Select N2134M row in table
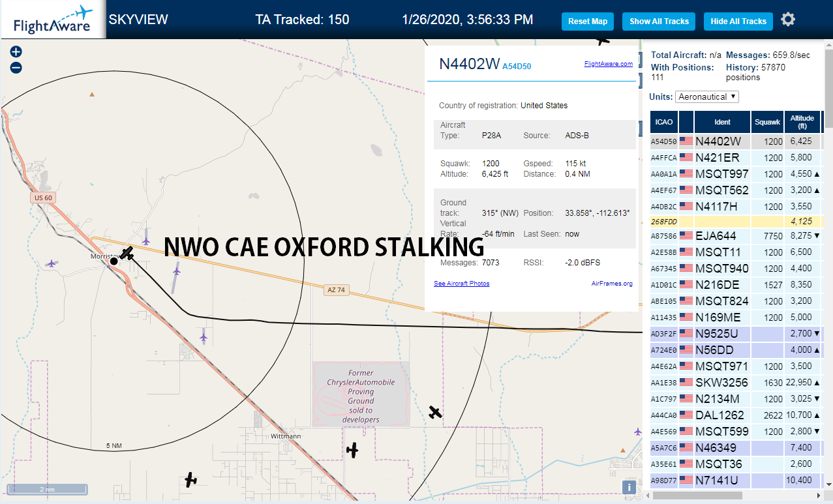This screenshot has height=504, width=833. click(x=736, y=398)
